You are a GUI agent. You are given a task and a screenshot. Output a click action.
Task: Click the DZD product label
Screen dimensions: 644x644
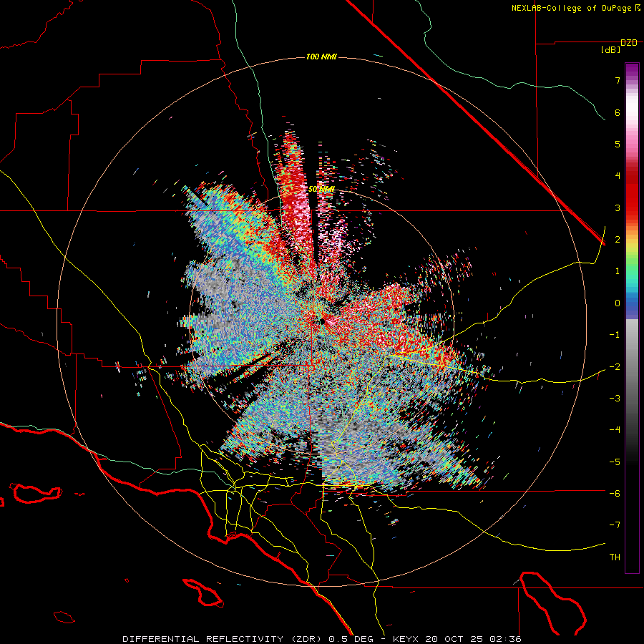(629, 43)
